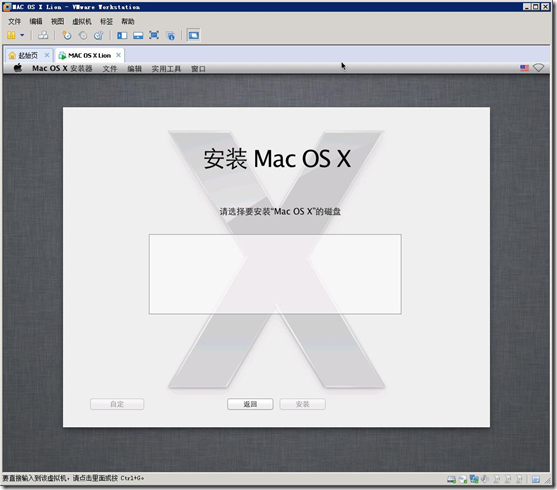Click the 返回 button
Image resolution: width=557 pixels, height=490 pixels.
[250, 404]
